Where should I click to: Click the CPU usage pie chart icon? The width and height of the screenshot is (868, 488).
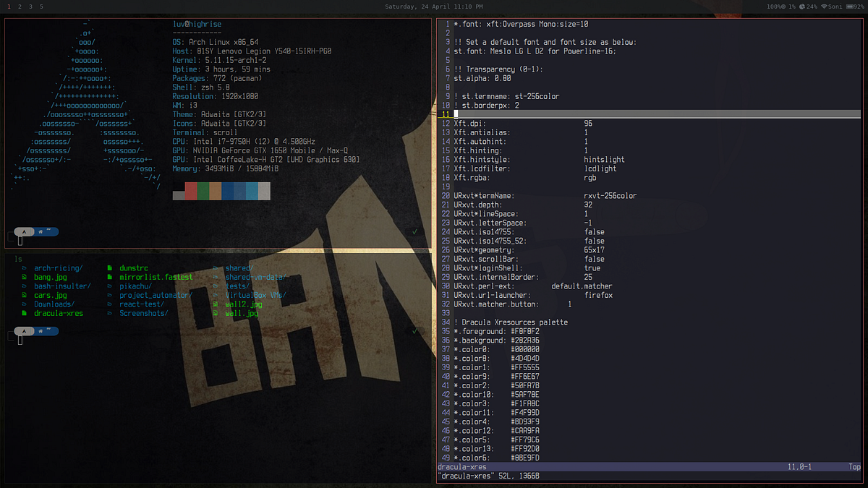click(802, 6)
